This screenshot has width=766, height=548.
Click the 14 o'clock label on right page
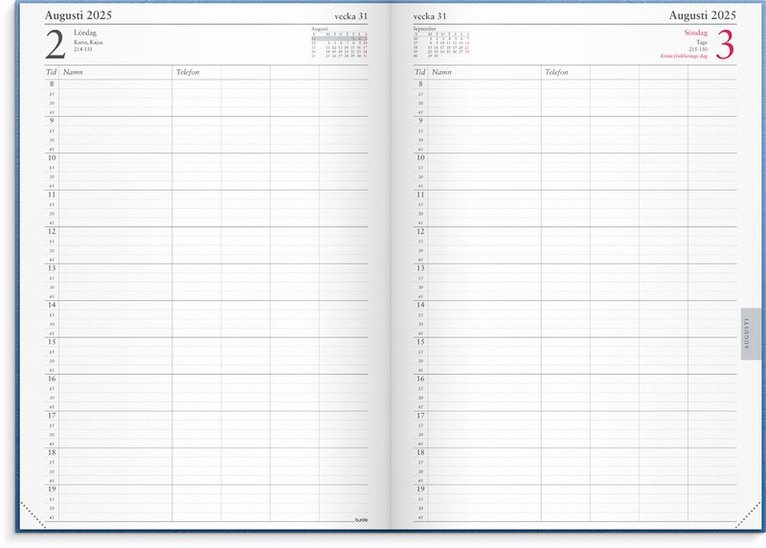420,305
